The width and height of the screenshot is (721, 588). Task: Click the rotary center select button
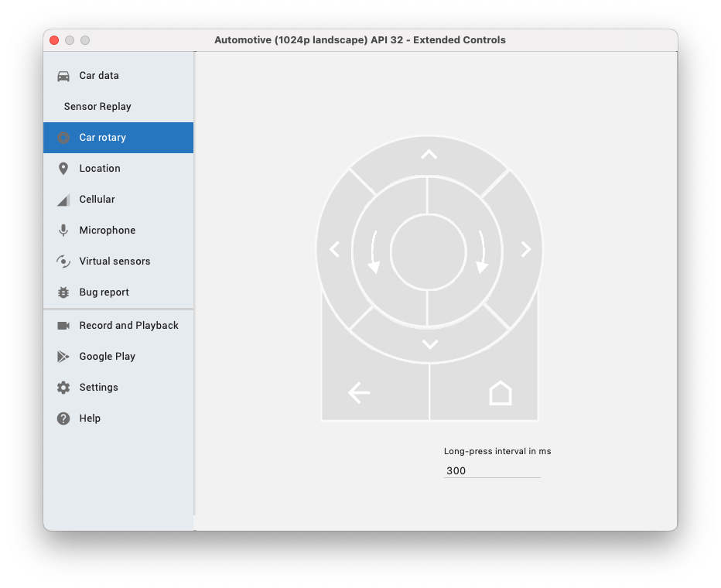pyautogui.click(x=428, y=252)
